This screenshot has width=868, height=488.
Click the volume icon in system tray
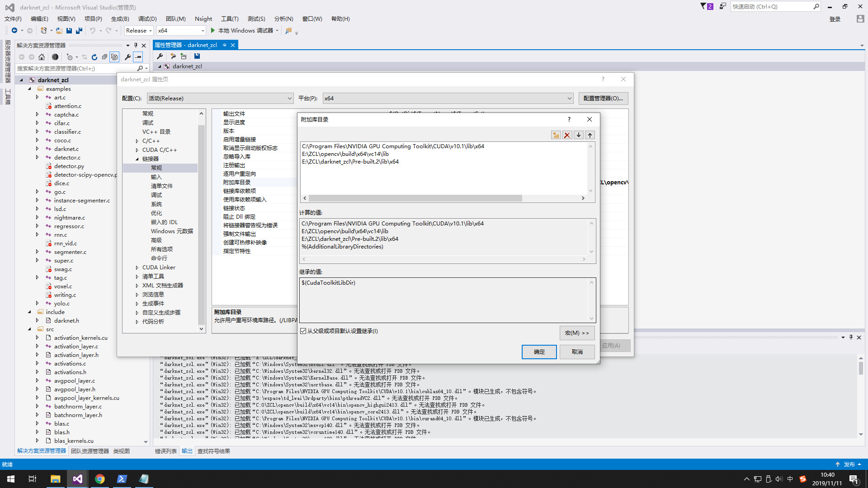pyautogui.click(x=779, y=479)
